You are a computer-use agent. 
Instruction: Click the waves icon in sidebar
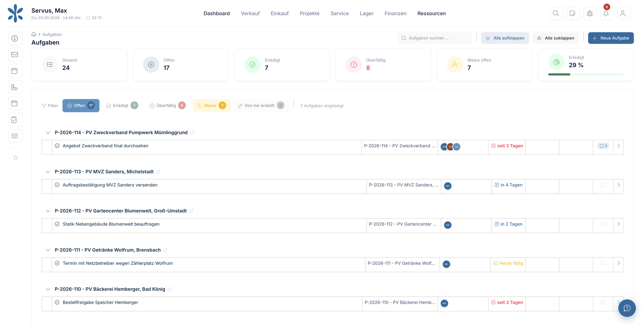pos(15,136)
